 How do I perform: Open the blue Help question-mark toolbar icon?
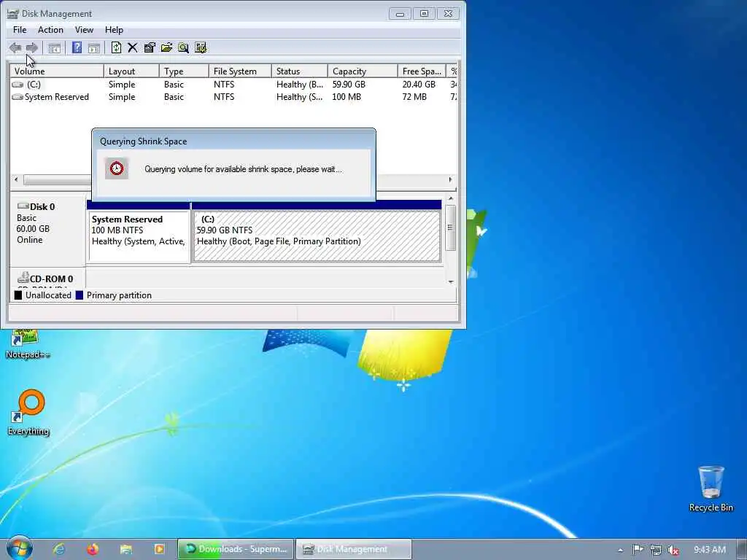coord(77,47)
